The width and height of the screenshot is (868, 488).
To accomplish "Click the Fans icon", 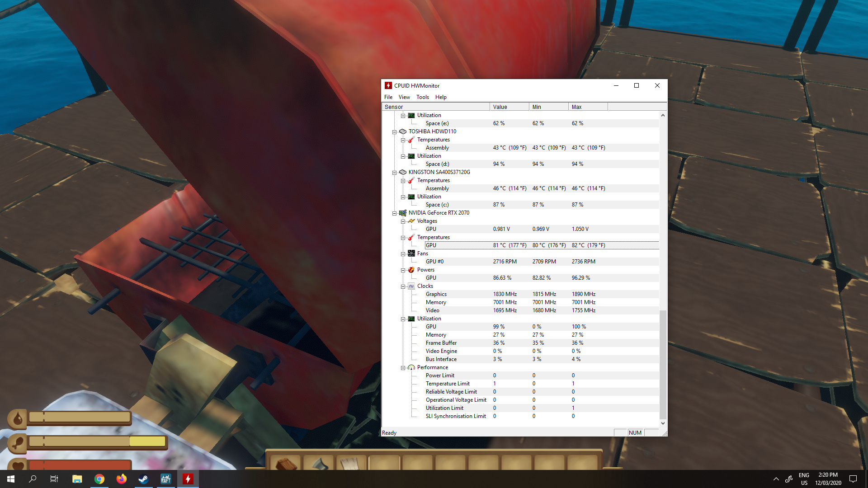I will [x=411, y=253].
